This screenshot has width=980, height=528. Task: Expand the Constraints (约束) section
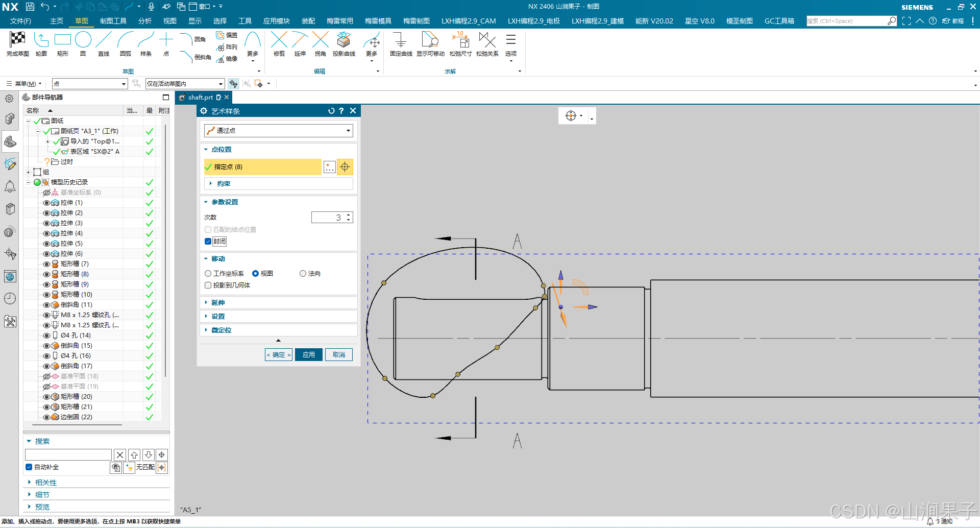278,183
